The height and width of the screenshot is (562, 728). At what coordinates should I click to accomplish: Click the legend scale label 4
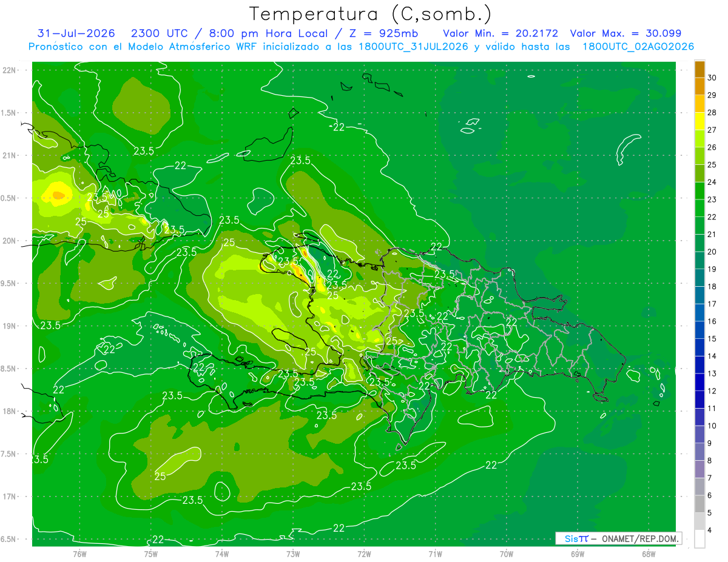710,530
